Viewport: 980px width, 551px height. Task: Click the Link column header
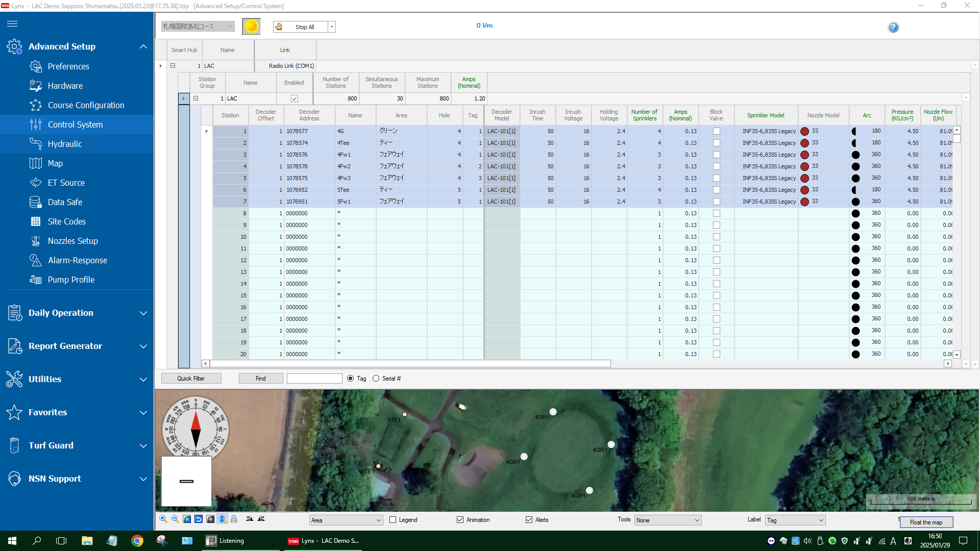(285, 50)
